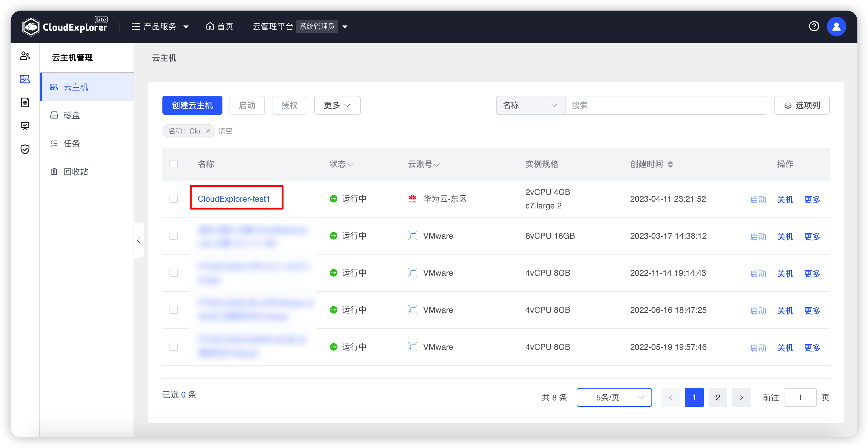Screen dimensions: 868x448
Task: Open user management icon in left rail
Action: click(x=25, y=56)
